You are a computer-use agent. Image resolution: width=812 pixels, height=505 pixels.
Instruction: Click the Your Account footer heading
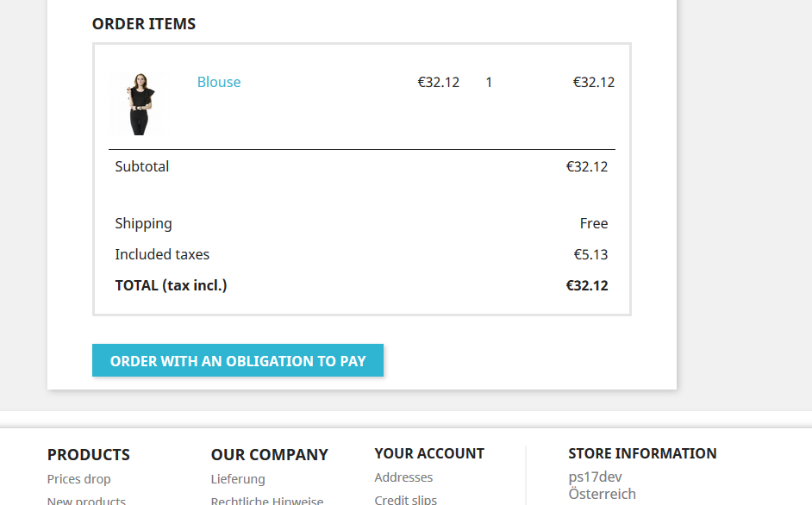point(429,453)
